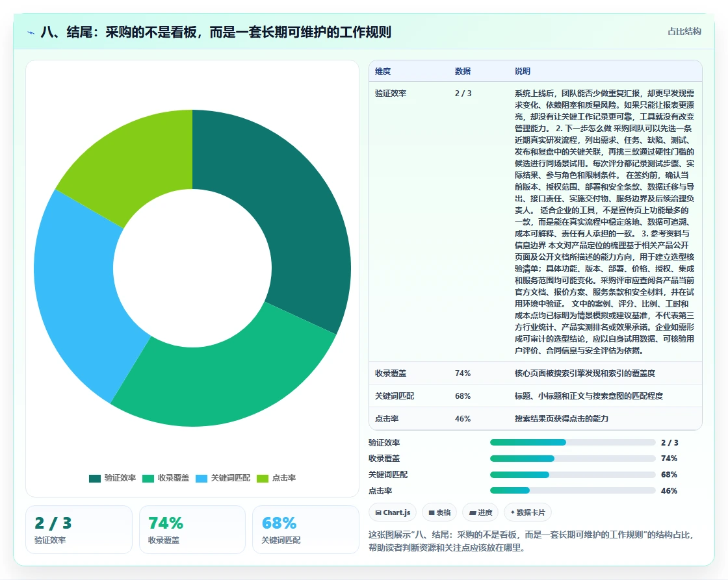Click the chart caption paragraph below the tags
Screen dimensions: 728x580
pos(531,541)
